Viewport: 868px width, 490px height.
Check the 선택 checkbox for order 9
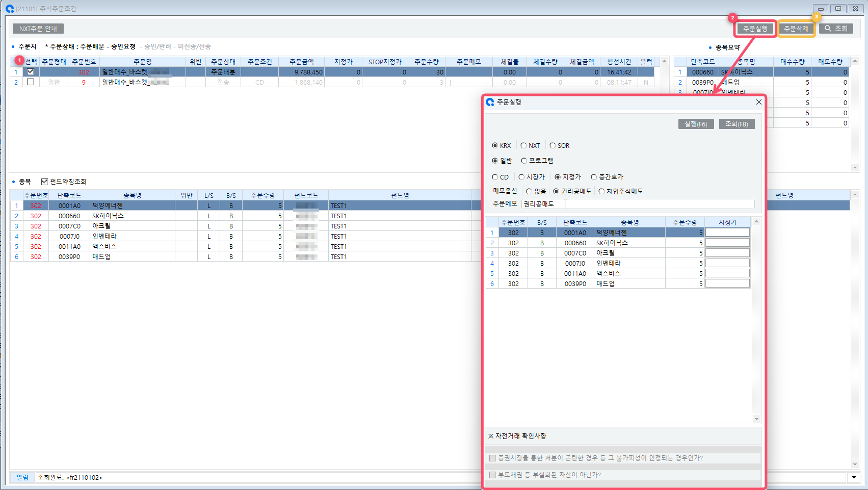pos(30,82)
